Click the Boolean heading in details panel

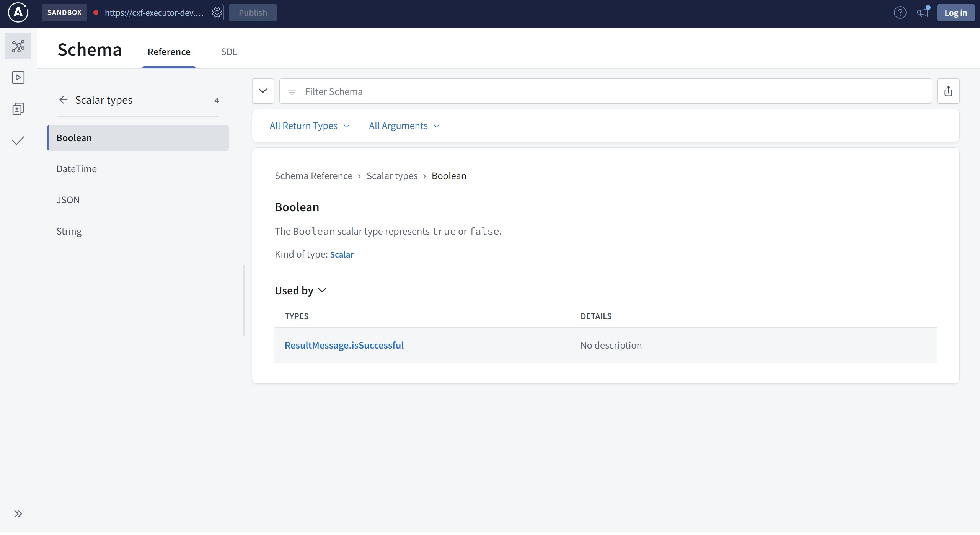point(297,207)
